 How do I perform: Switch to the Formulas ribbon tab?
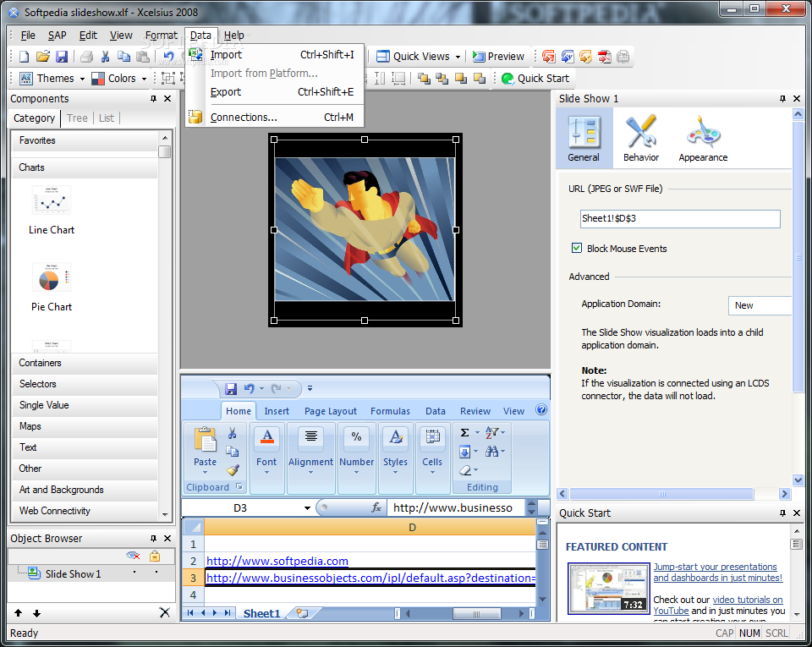click(390, 411)
